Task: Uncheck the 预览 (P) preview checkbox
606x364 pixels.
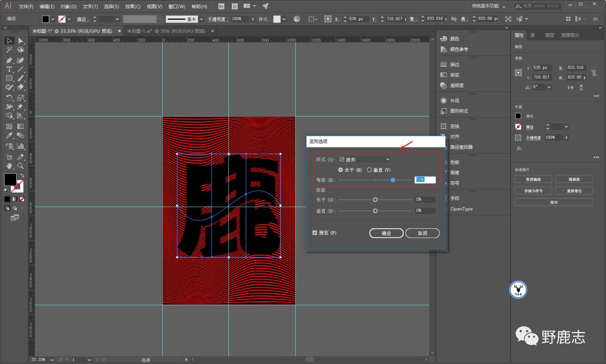Action: coord(315,233)
